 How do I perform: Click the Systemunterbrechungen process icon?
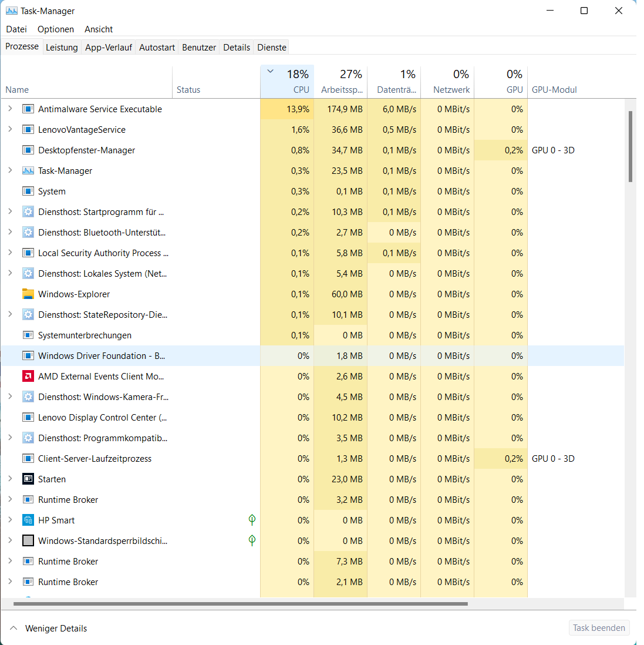tap(28, 335)
